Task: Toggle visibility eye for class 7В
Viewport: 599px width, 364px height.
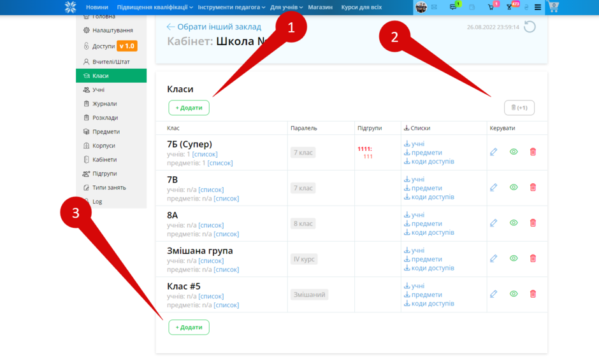Action: coord(514,187)
